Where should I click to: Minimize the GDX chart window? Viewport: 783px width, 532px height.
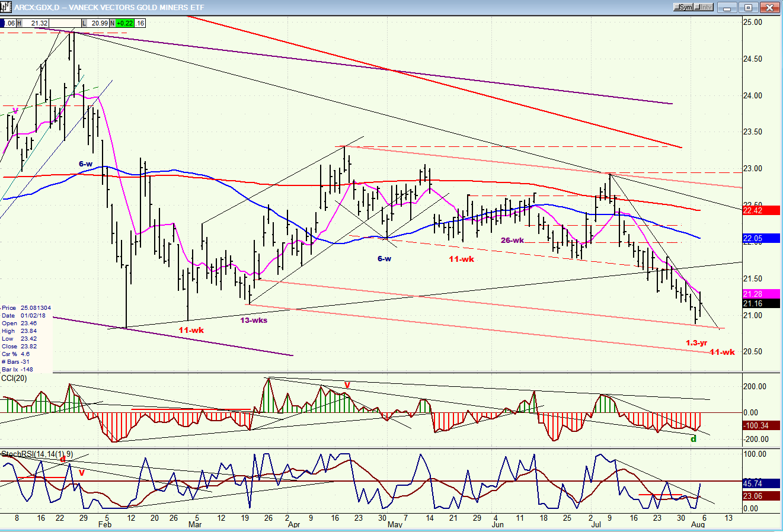(x=727, y=7)
